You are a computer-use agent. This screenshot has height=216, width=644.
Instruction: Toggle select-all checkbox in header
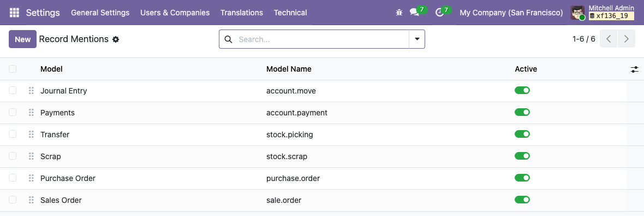[13, 69]
